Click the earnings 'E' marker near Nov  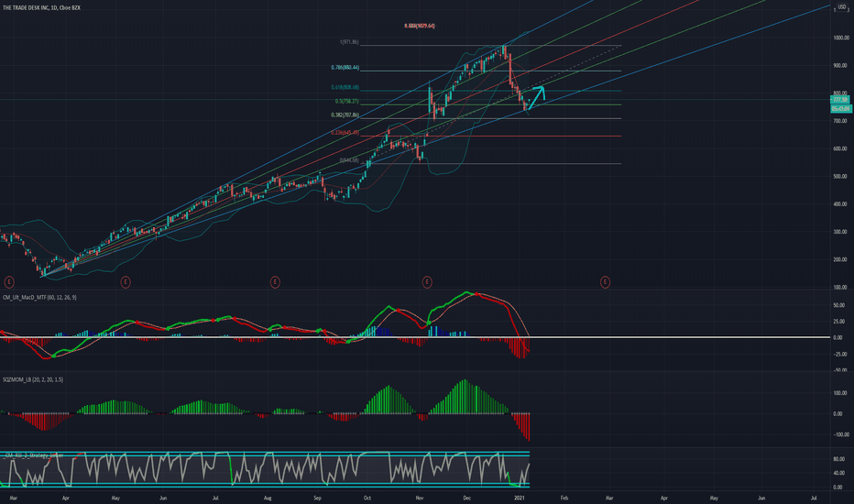[x=427, y=281]
